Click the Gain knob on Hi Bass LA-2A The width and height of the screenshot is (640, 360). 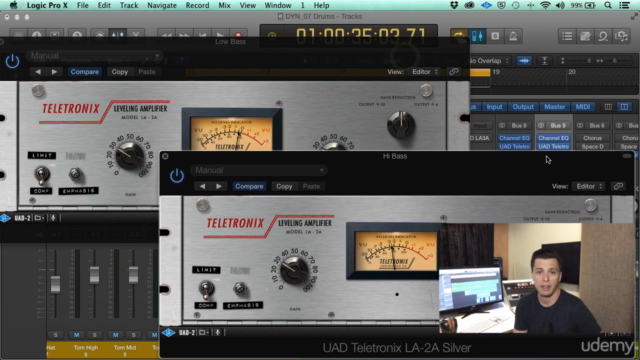click(293, 271)
